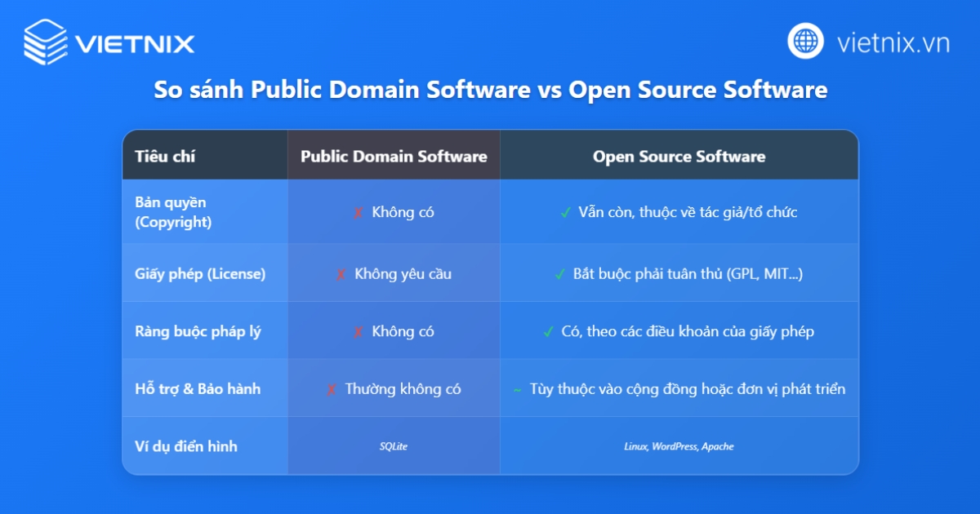980x514 pixels.
Task: Click the VIETNIX brand wordmark
Action: [x=135, y=42]
